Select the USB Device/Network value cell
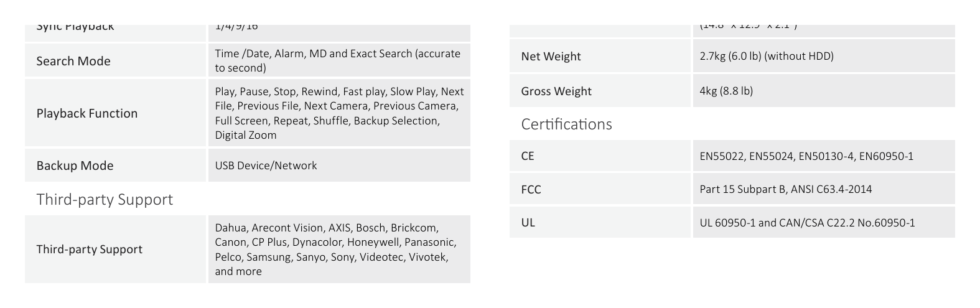The image size is (980, 308). [x=339, y=165]
